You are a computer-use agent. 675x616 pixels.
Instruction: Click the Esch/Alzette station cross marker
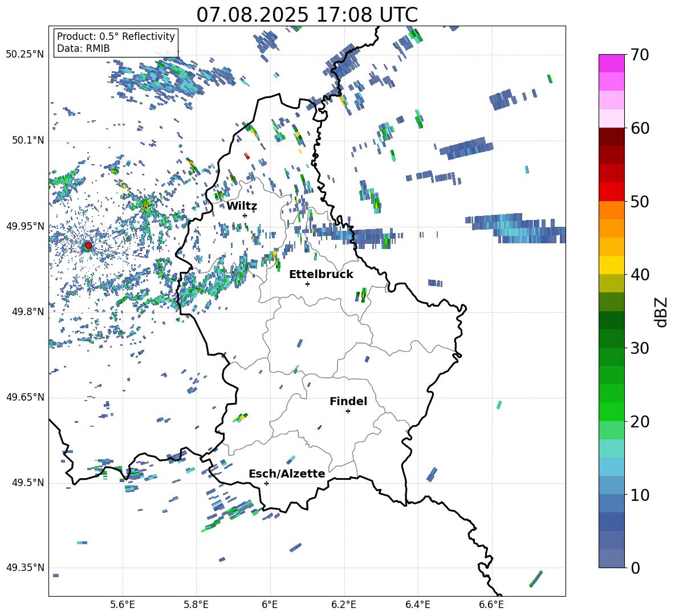pos(266,483)
